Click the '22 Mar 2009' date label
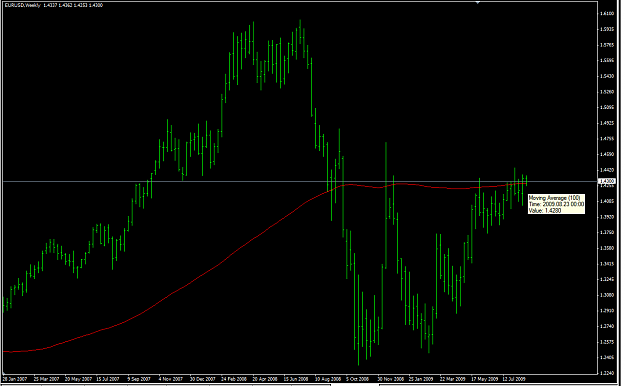 453,379
